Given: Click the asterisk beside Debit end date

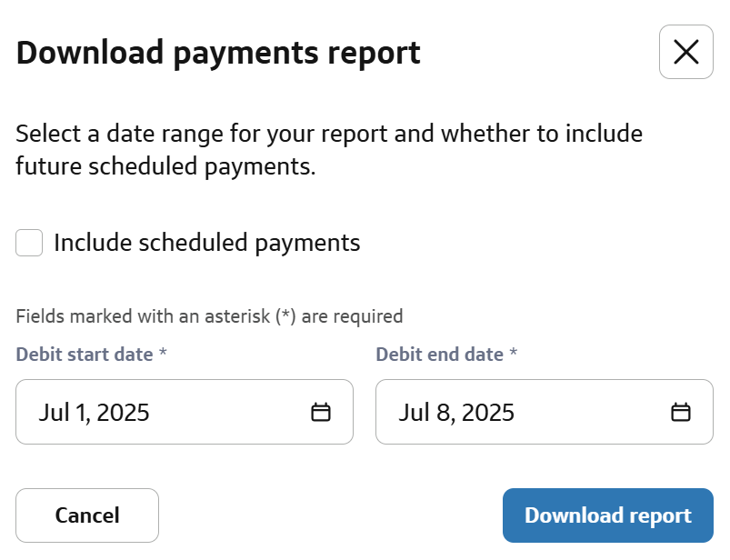Looking at the screenshot, I should point(514,354).
